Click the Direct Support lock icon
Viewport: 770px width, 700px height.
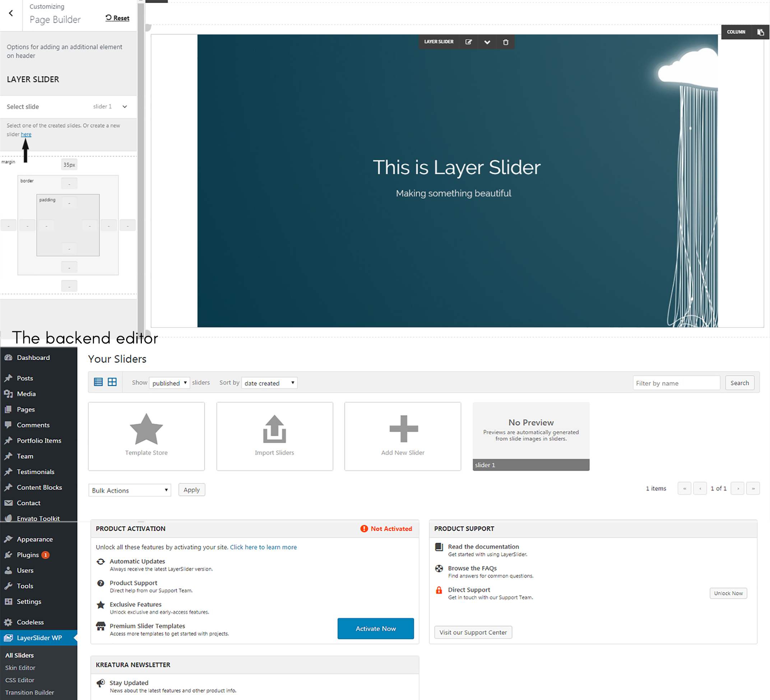[439, 591]
